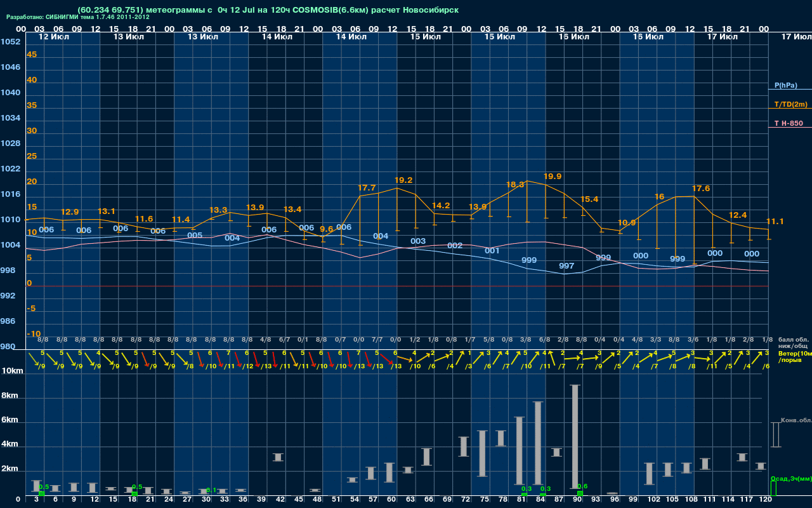Click the 13.4 temperature value
The width and height of the screenshot is (812, 508).
[x=292, y=210]
